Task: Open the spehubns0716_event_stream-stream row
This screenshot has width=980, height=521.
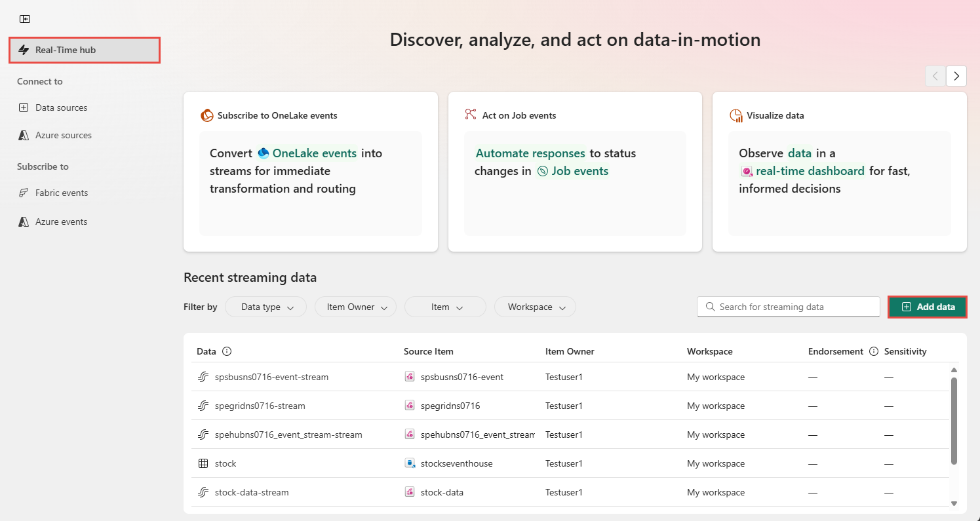Action: click(x=570, y=434)
